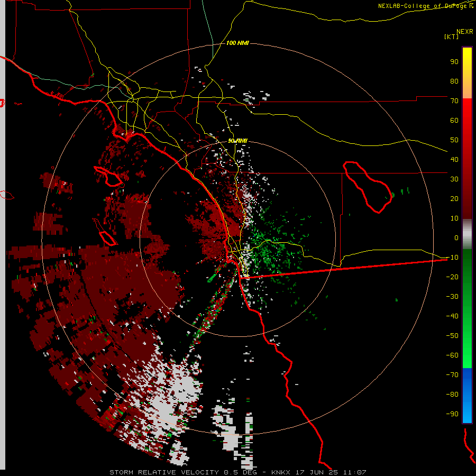476x476 pixels.
Task: Click the -80 knots scale label
Action: 452,395
